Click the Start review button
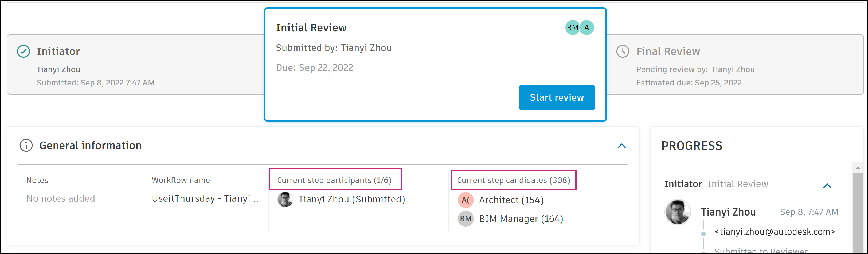Viewport: 868px width, 254px height. (556, 97)
